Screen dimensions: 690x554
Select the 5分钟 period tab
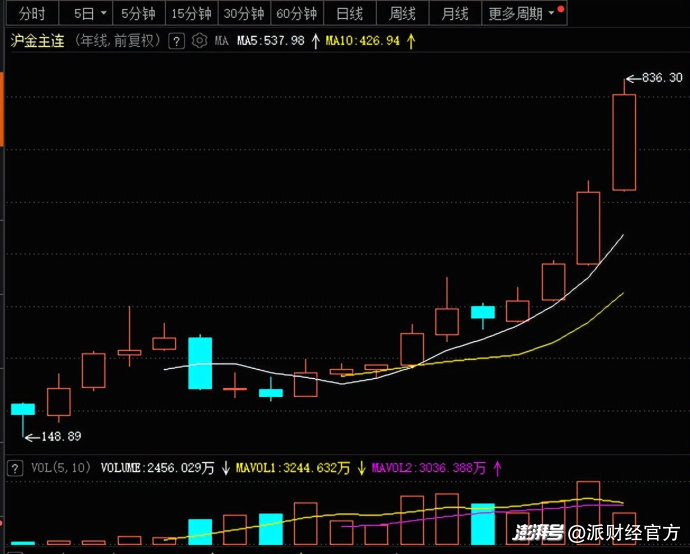[138, 14]
